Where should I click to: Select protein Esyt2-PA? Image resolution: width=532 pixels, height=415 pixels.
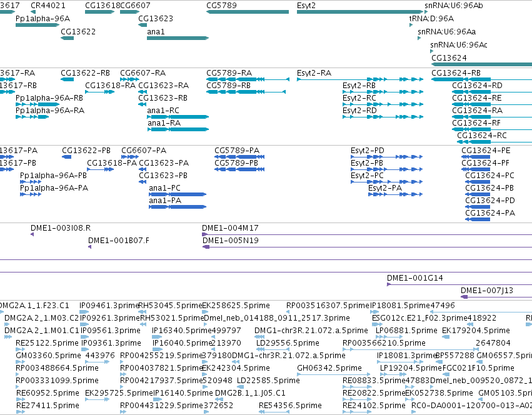(x=385, y=188)
